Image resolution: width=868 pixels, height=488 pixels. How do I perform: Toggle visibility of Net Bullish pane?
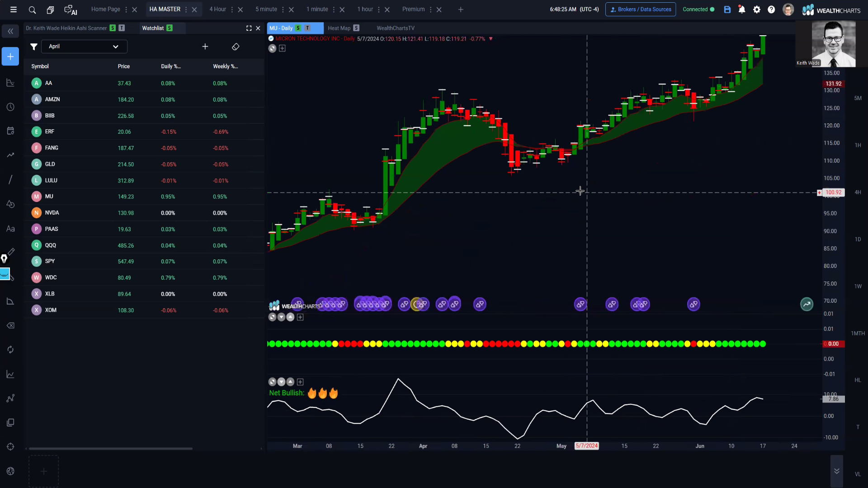272,382
